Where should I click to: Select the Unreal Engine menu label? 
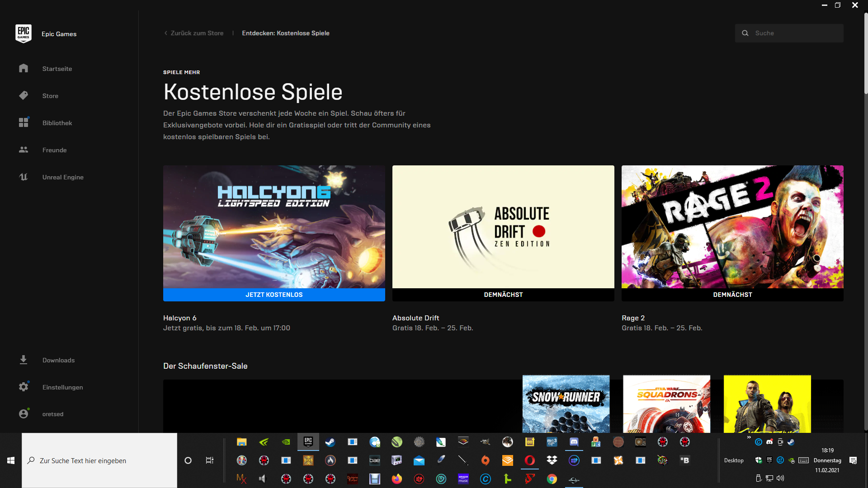click(x=63, y=177)
